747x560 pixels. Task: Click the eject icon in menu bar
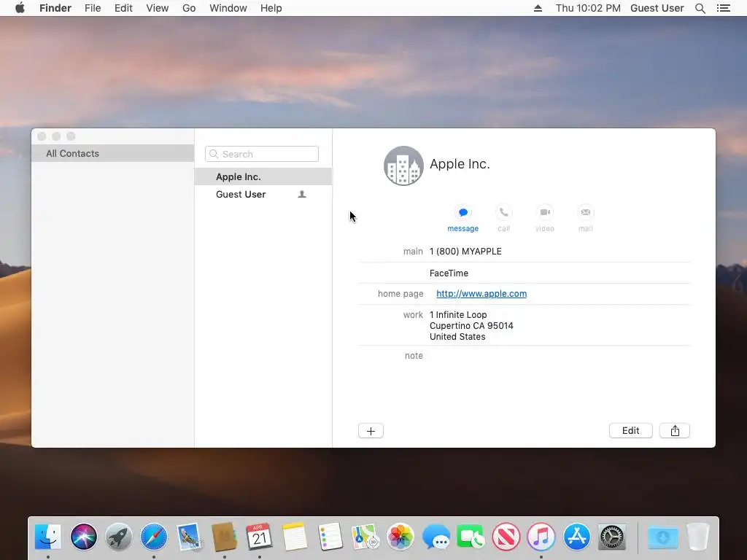[538, 8]
